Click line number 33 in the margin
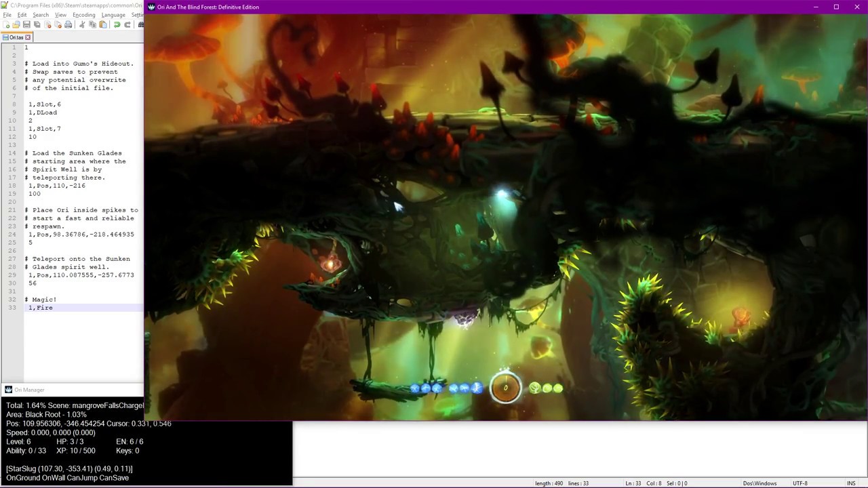This screenshot has height=488, width=868. point(12,308)
